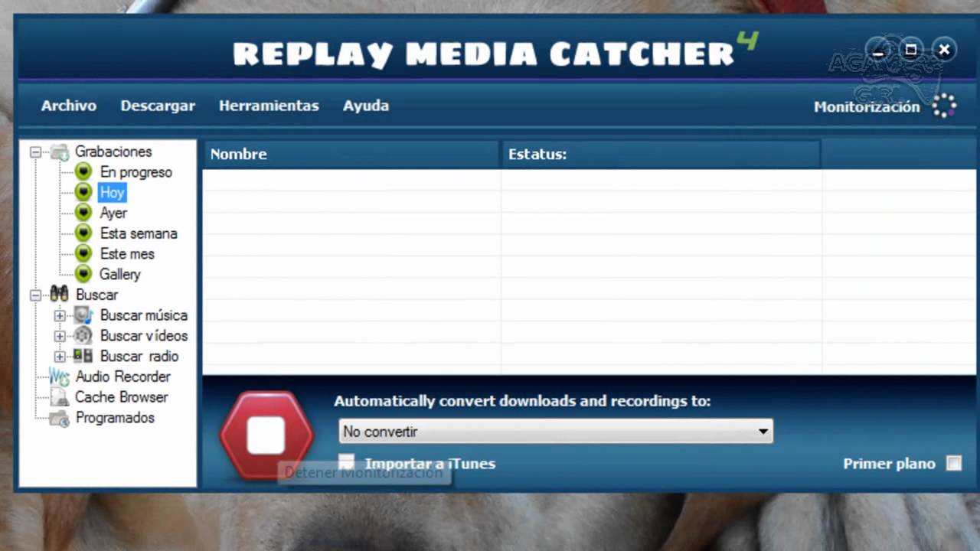Open the Herramientas menu
The height and width of the screenshot is (551, 980).
pyautogui.click(x=269, y=106)
